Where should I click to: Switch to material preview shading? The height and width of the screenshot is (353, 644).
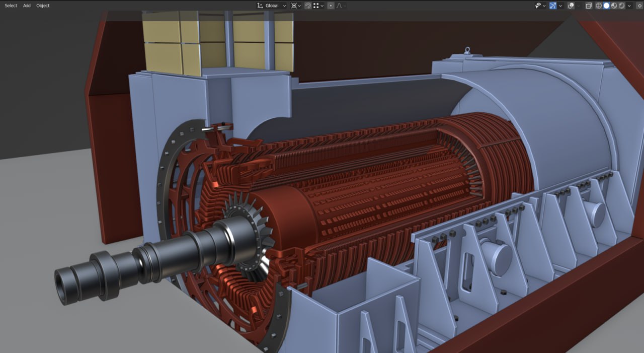614,6
